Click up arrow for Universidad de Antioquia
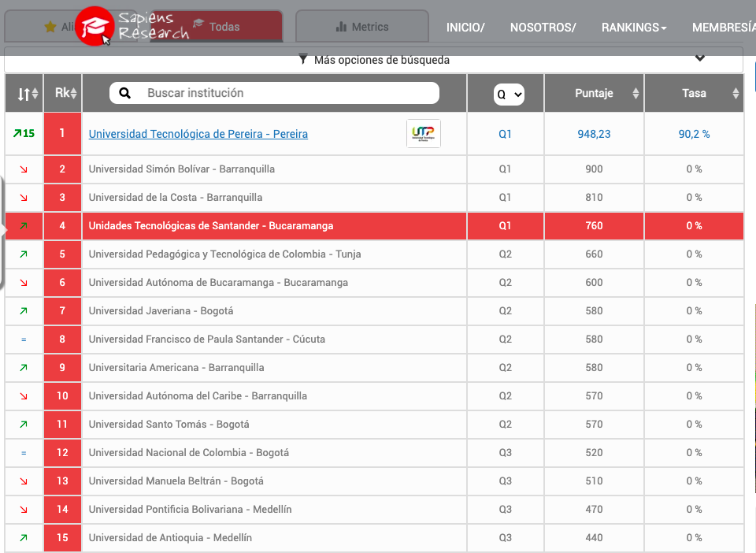The height and width of the screenshot is (553, 756). coord(24,537)
